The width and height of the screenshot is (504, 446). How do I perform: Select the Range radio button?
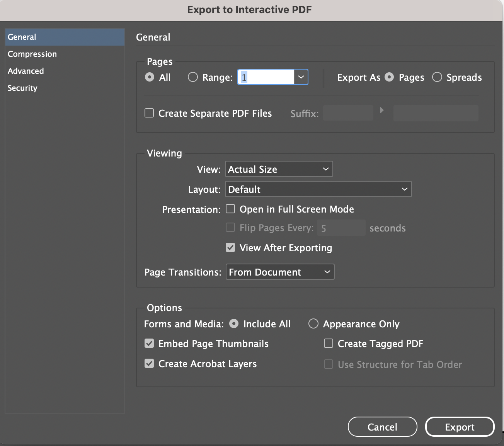coord(193,77)
